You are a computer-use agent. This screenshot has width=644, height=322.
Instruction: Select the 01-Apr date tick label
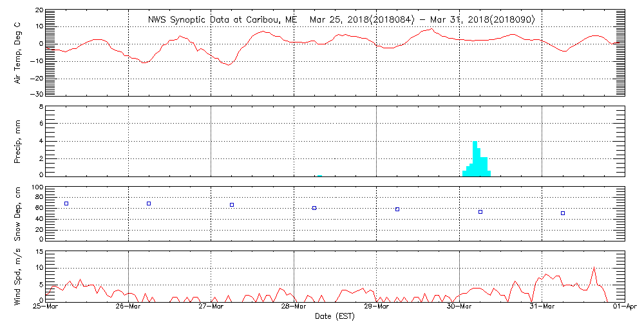(625, 307)
